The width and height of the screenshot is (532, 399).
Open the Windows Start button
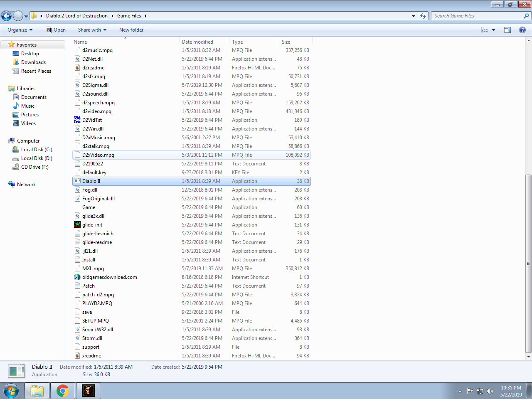(x=11, y=391)
